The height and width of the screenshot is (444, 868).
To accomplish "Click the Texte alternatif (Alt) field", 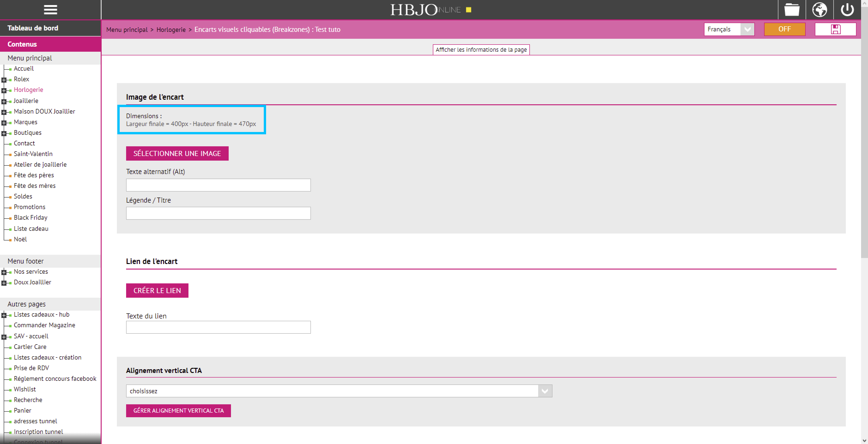I will click(x=218, y=185).
